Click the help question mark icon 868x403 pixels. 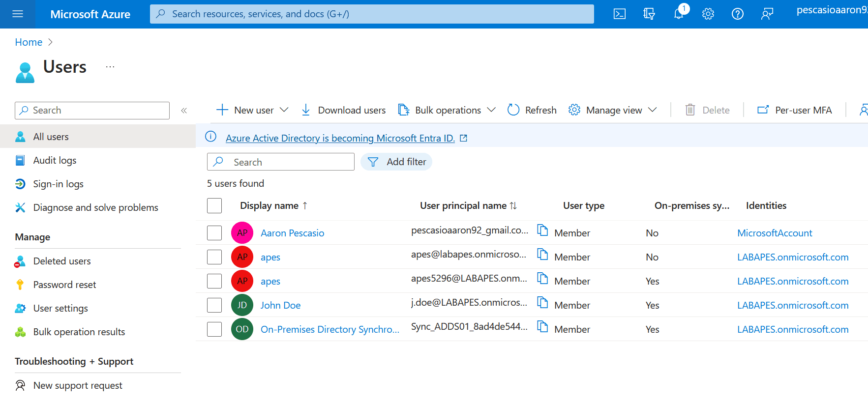coord(738,14)
